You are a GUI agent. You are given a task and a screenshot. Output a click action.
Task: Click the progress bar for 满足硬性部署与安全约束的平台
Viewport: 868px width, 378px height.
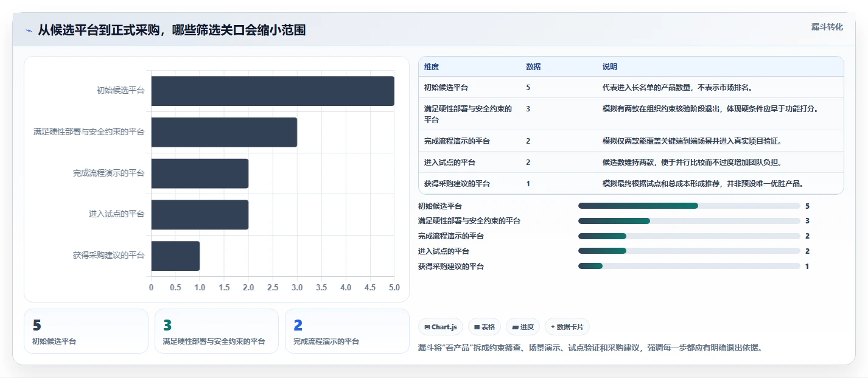pyautogui.click(x=689, y=221)
